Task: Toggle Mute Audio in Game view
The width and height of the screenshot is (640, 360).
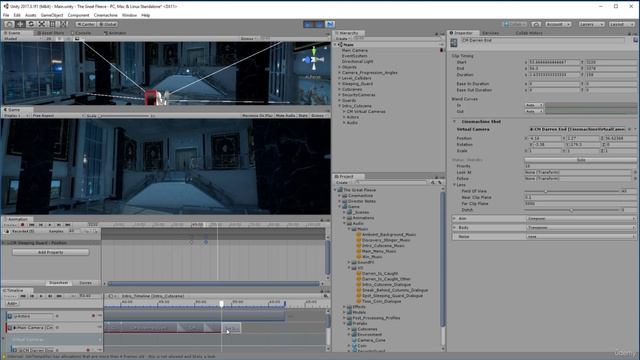Action: [x=285, y=116]
